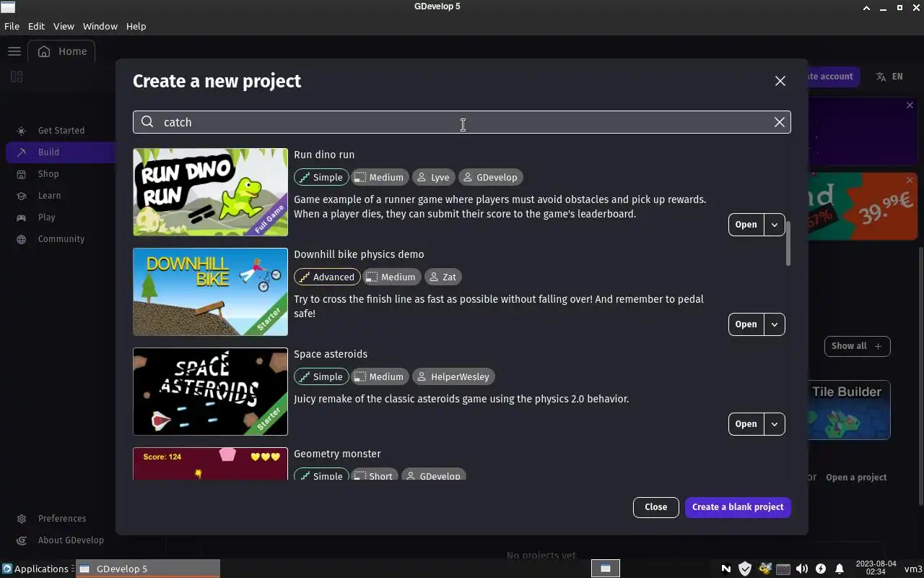The width and height of the screenshot is (924, 578).
Task: Clear the search text with X icon
Action: click(x=780, y=122)
